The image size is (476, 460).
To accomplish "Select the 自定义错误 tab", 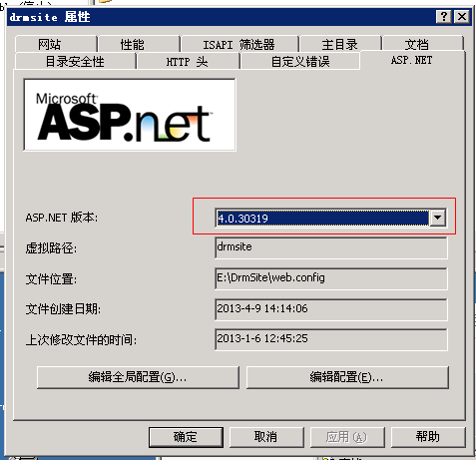I will pyautogui.click(x=300, y=61).
